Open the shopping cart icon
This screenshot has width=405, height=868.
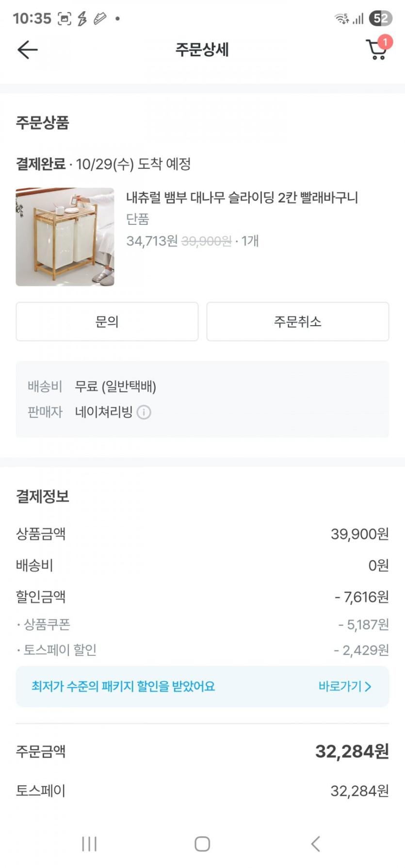[x=377, y=49]
